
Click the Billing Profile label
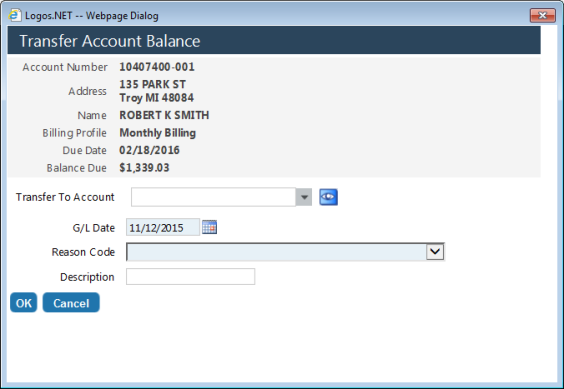click(x=74, y=133)
